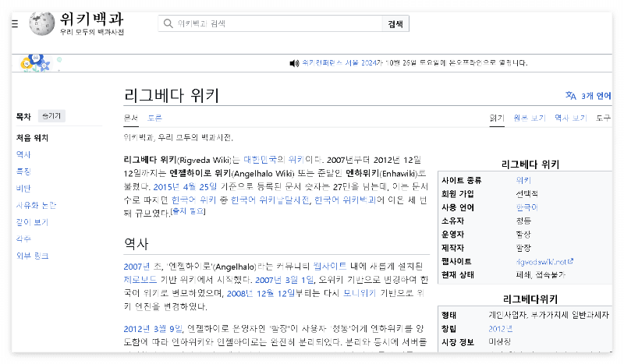Click the Wikipedia globe logo

(41, 23)
